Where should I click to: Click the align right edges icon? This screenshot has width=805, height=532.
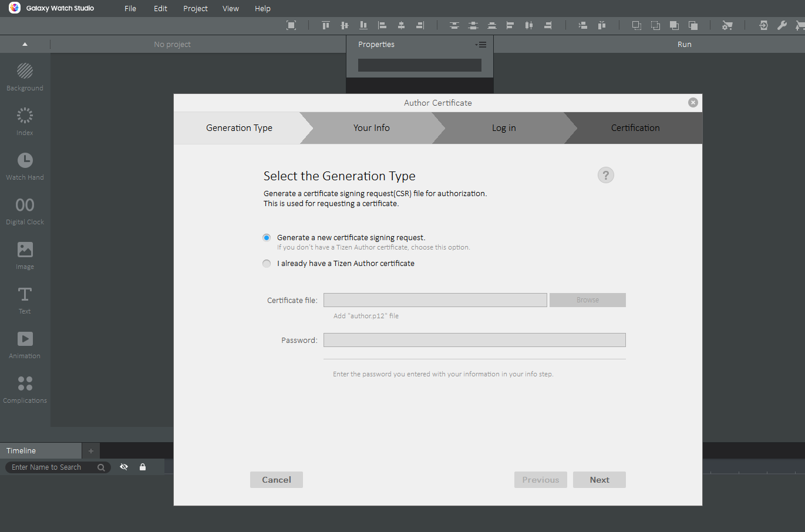pos(420,25)
